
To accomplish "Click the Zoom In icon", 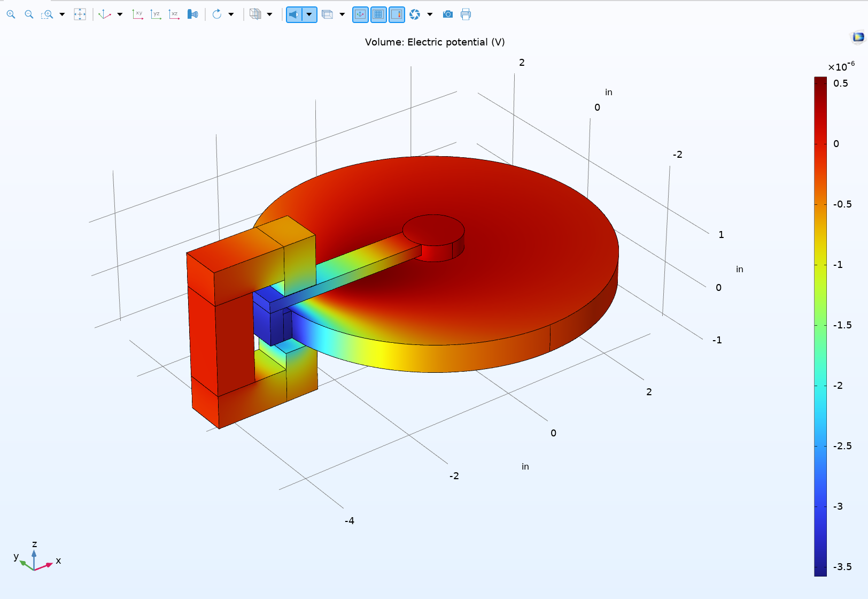I will 11,14.
